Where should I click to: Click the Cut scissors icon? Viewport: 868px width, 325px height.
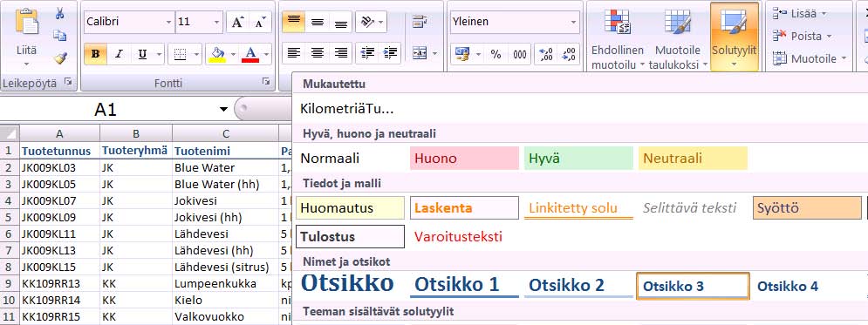click(60, 14)
